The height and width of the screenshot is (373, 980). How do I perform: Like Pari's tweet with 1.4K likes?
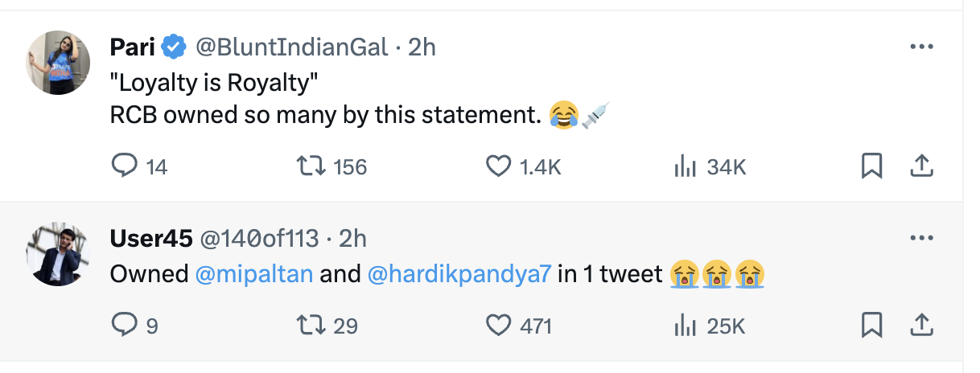tap(499, 166)
